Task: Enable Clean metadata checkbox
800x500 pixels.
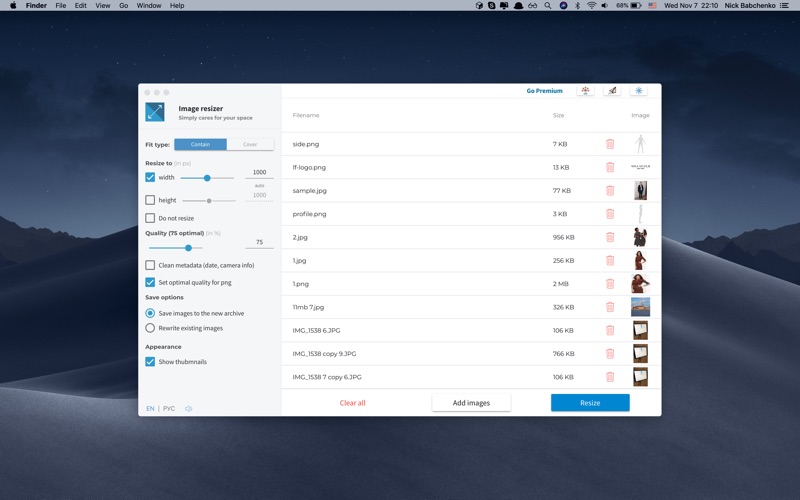Action: (150, 265)
